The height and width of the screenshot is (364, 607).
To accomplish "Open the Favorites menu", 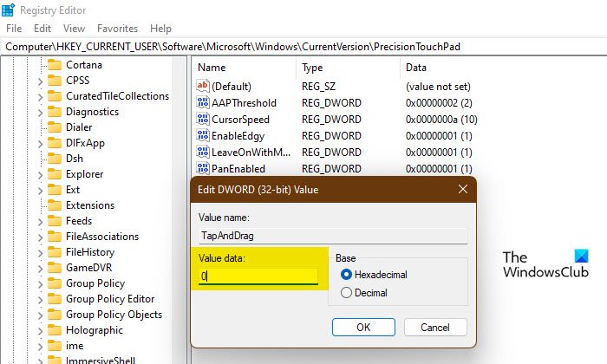I will point(117,29).
